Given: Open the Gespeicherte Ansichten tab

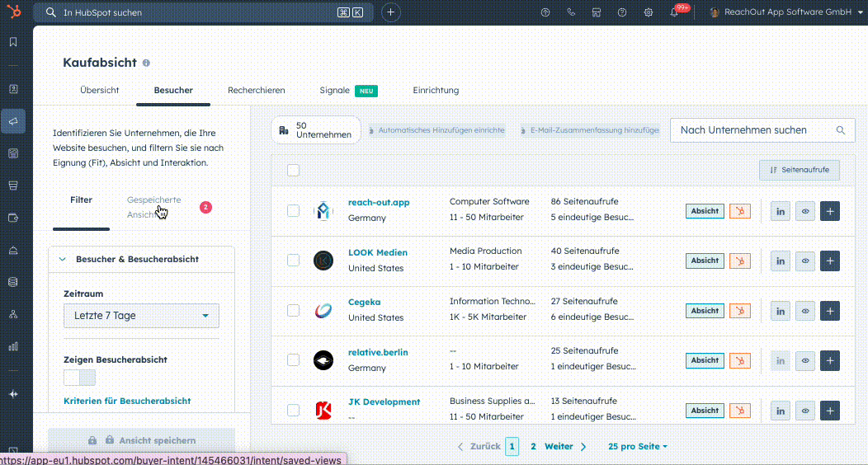Looking at the screenshot, I should (153, 207).
